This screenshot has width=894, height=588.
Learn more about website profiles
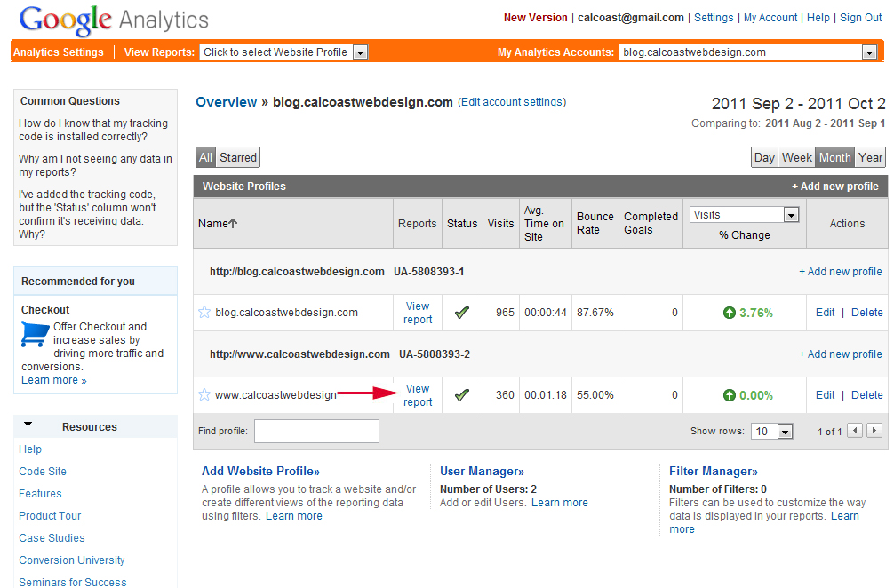tap(293, 516)
